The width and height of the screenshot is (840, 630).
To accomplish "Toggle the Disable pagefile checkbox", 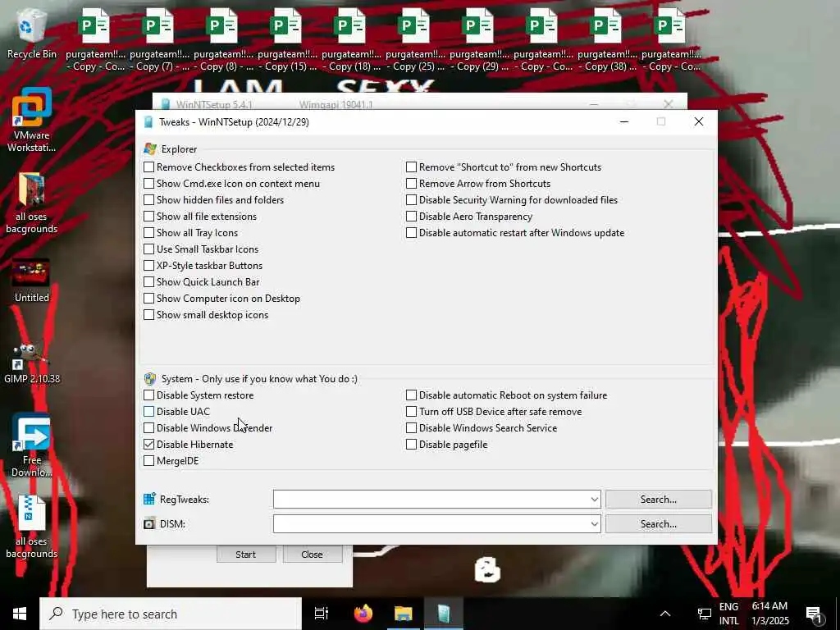I will (412, 445).
